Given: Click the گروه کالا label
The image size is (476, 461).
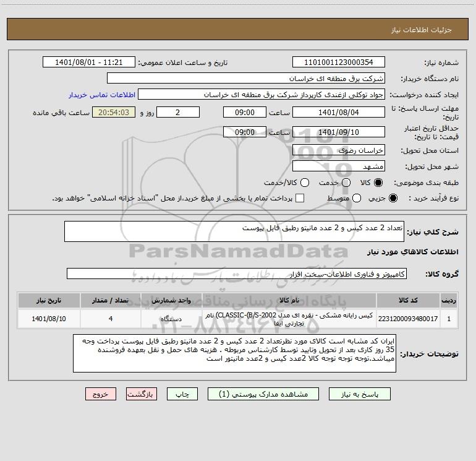Looking at the screenshot, I should pyautogui.click(x=442, y=274).
